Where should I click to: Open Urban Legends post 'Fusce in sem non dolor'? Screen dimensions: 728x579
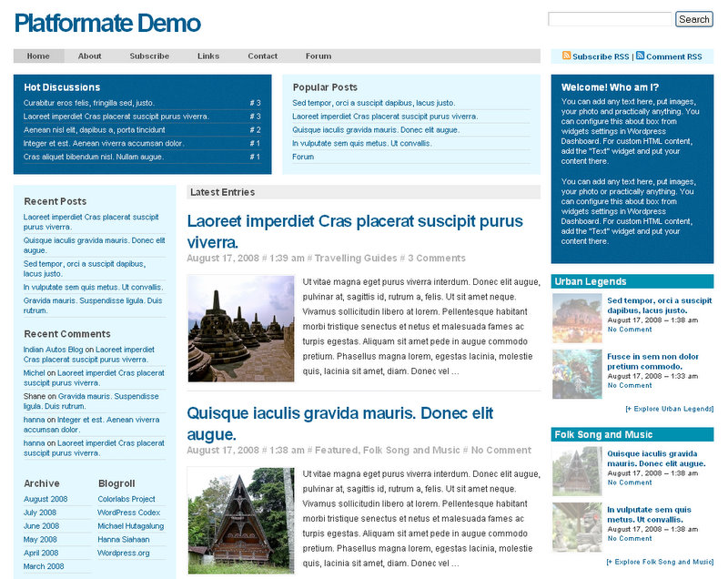click(652, 361)
